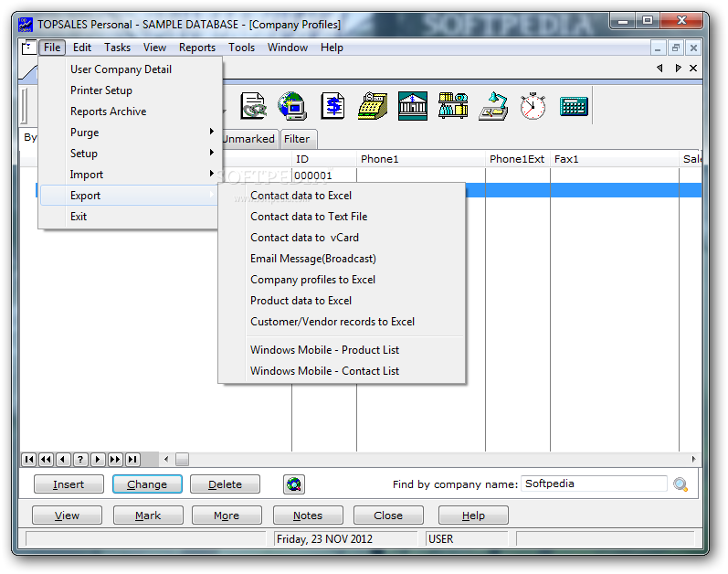The width and height of the screenshot is (728, 574).
Task: Click the horizontal scrollbar thumb
Action: [183, 460]
